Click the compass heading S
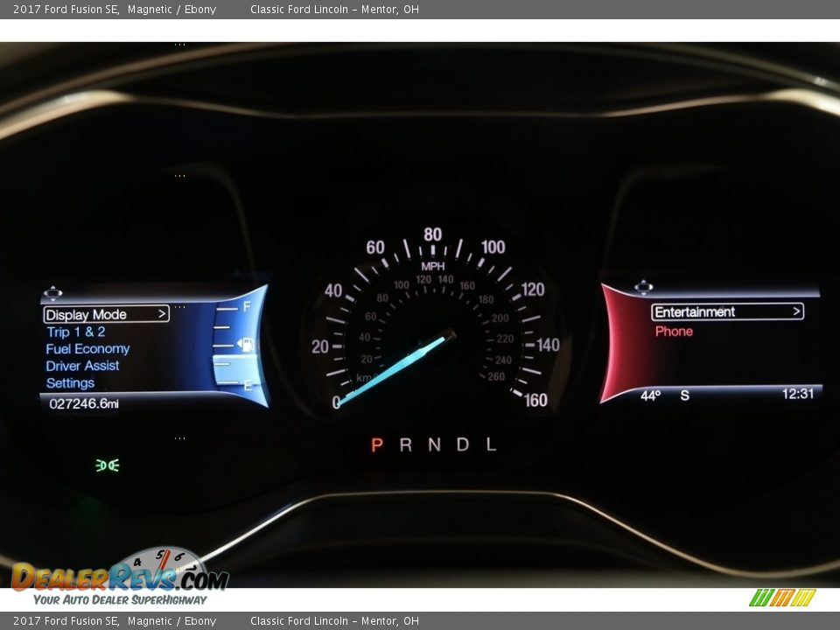 (684, 395)
